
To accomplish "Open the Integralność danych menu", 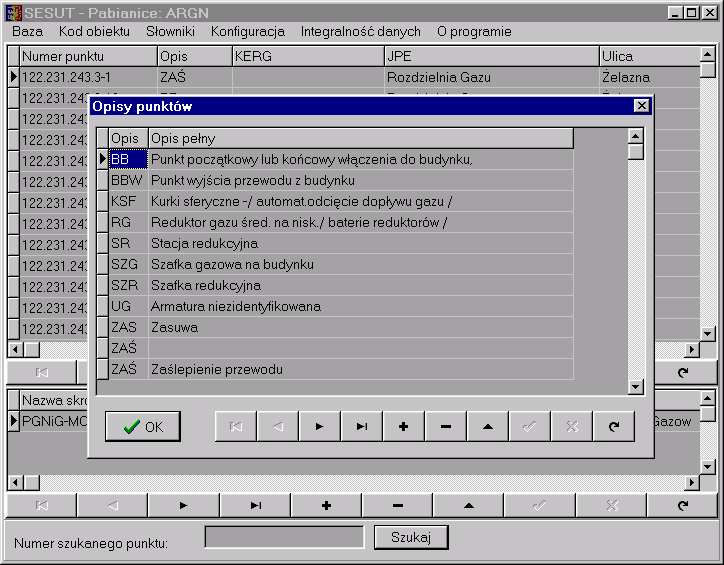I will (x=360, y=31).
